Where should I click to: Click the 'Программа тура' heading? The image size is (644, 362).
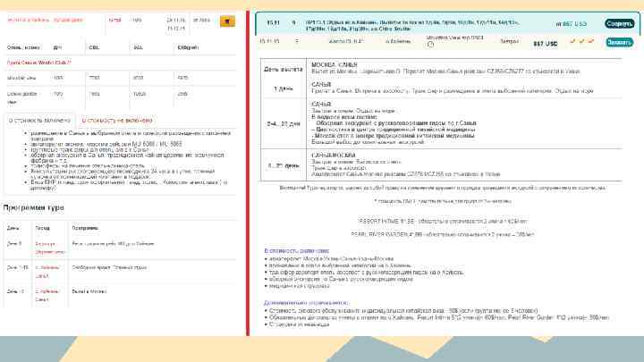point(34,207)
